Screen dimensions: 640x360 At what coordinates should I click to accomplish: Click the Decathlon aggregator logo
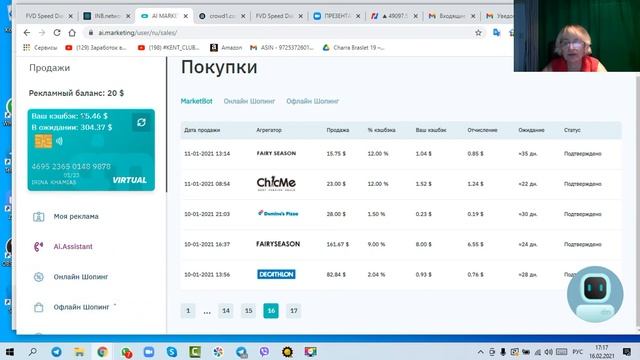coord(276,274)
